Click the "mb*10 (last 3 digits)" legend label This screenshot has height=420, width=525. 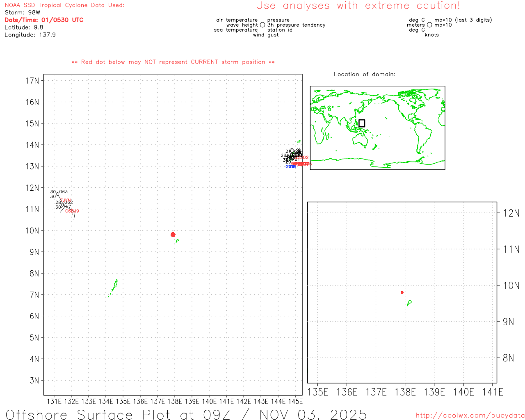[463, 20]
